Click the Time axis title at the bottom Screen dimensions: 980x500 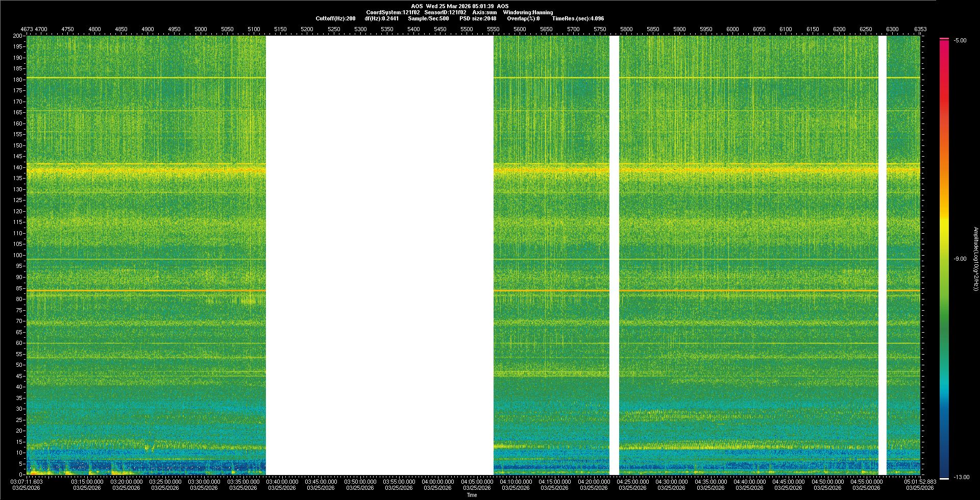click(x=472, y=495)
